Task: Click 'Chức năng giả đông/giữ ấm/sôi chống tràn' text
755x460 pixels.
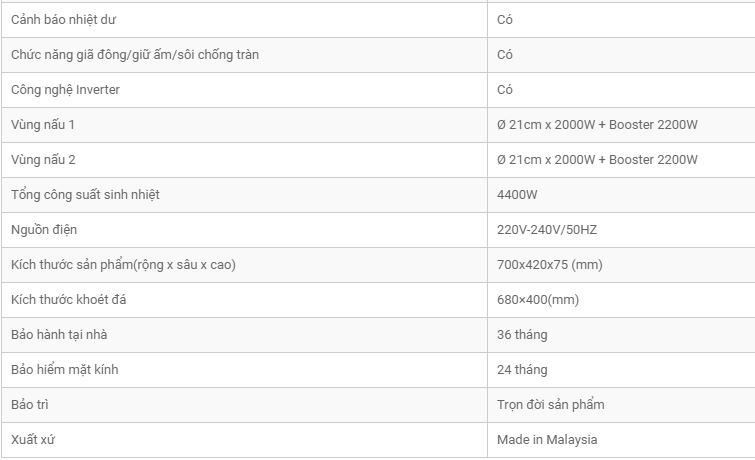Action: (x=135, y=55)
